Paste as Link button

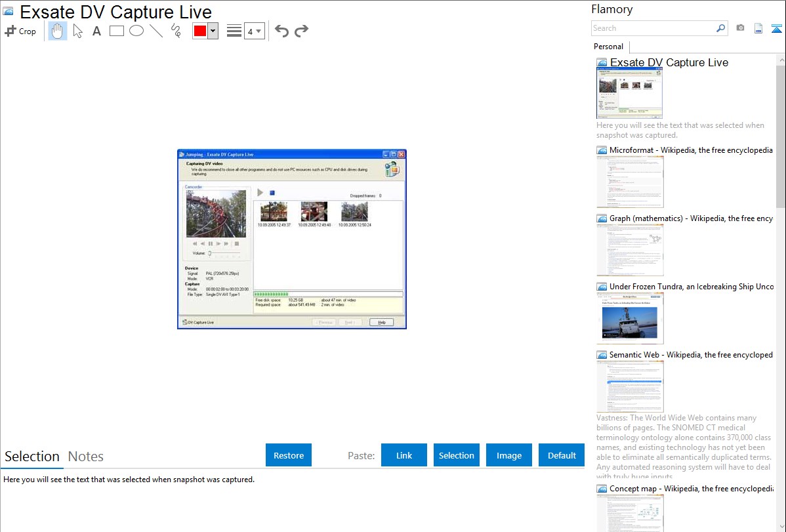pos(404,455)
